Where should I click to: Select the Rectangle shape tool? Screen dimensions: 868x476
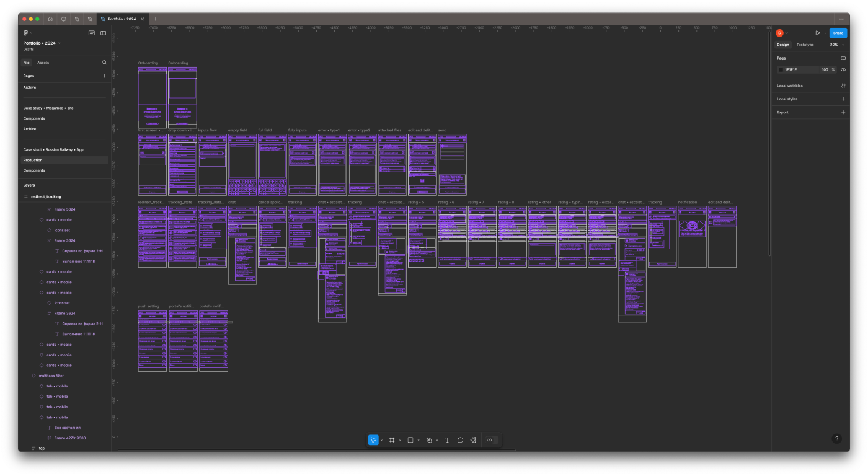tap(410, 440)
